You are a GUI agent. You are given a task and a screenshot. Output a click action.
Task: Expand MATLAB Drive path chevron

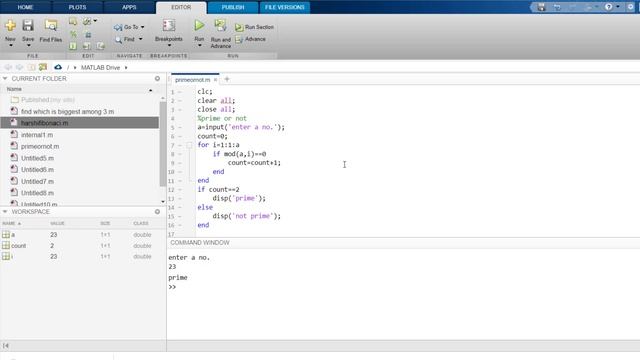coord(126,67)
